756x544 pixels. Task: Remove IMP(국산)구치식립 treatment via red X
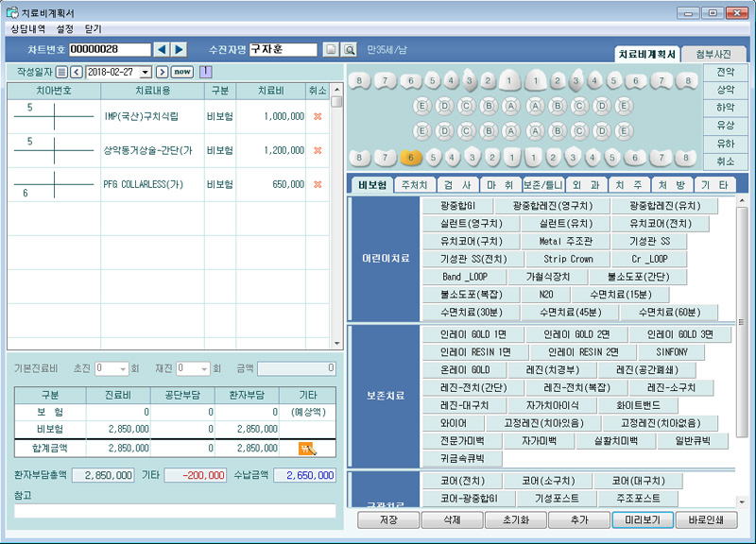click(x=318, y=116)
